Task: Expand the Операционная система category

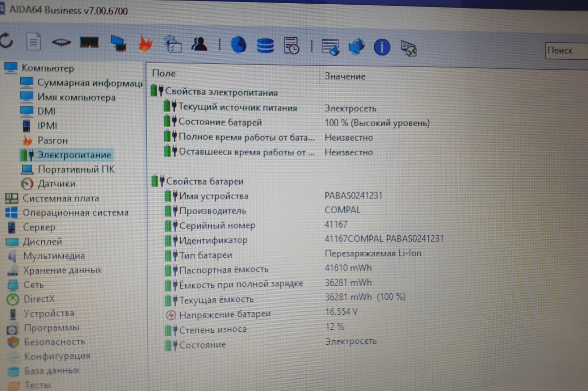Action: coord(75,213)
